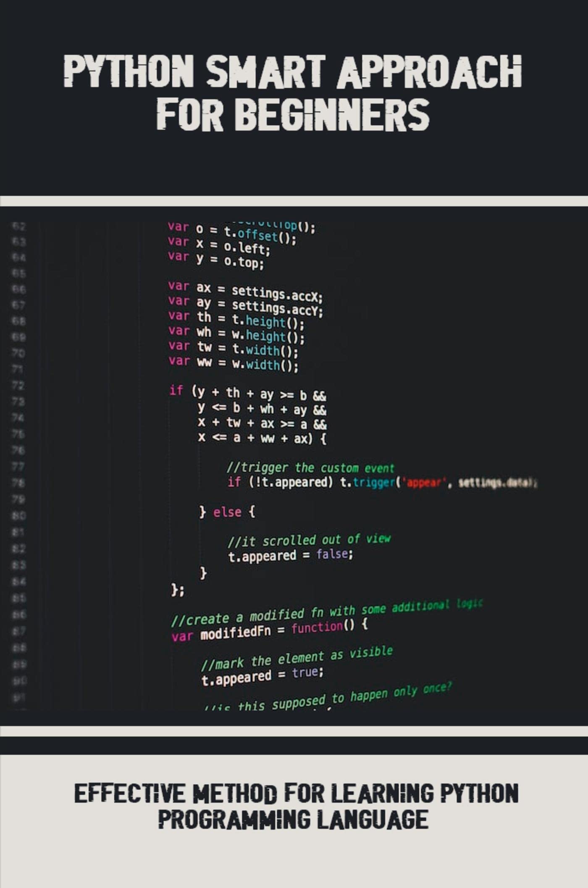The image size is (588, 888).
Task: Click the subtitle "Effective Method For Learning Python Programming Language"
Action: [296, 807]
